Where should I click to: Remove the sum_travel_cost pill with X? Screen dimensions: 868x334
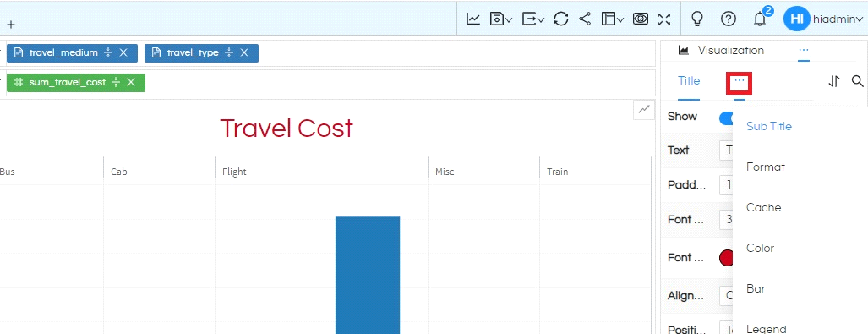coord(131,83)
